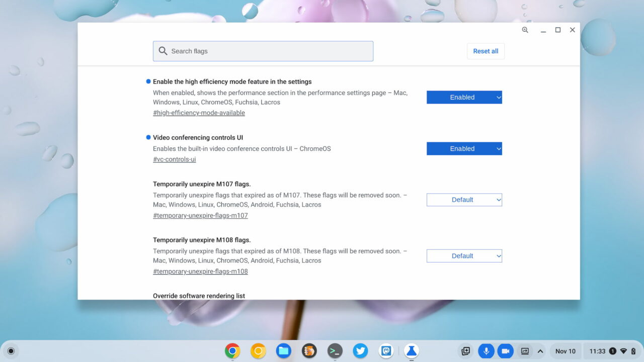Open the Mastodon app on the shelf

tap(386, 351)
